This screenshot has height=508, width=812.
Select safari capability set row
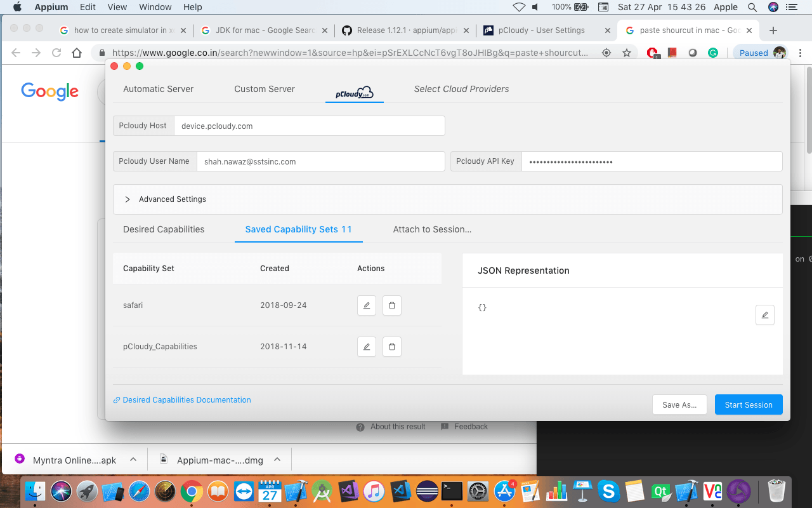277,305
